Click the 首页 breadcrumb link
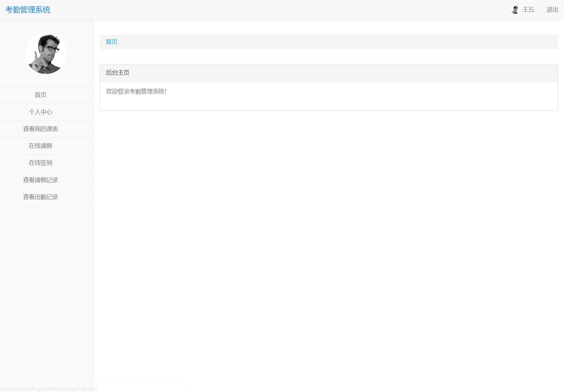This screenshot has height=392, width=564. click(x=112, y=42)
